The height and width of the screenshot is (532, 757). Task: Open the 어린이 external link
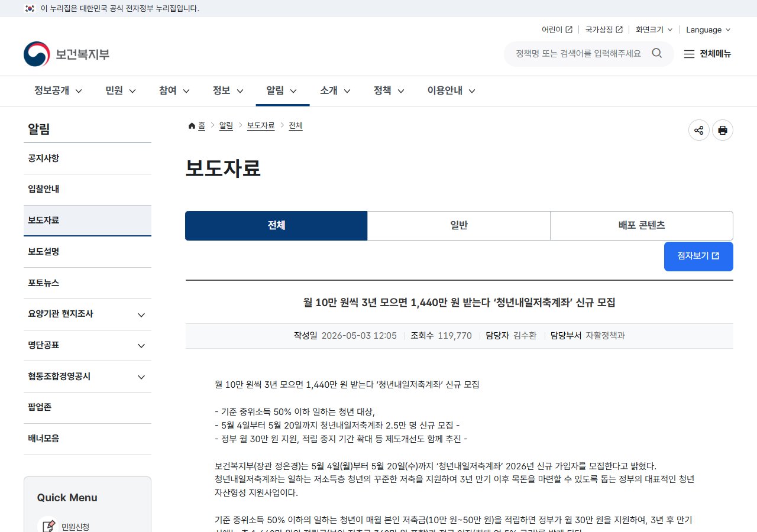557,30
